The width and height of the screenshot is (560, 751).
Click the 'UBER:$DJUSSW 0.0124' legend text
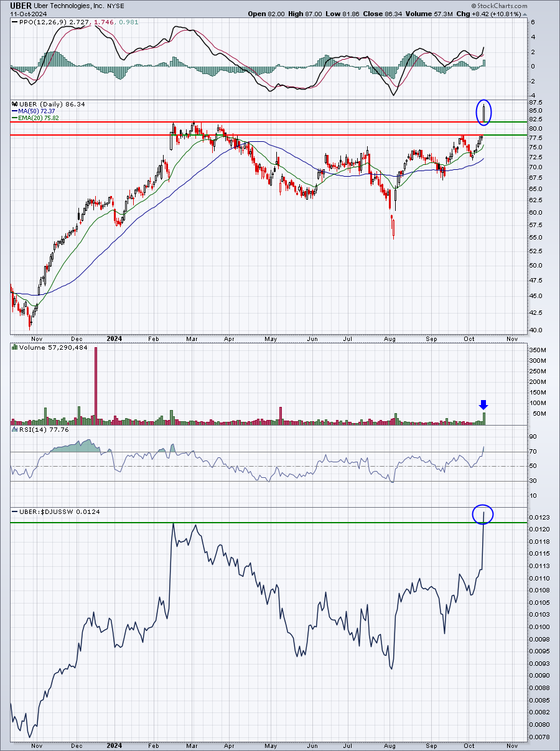[x=59, y=511]
